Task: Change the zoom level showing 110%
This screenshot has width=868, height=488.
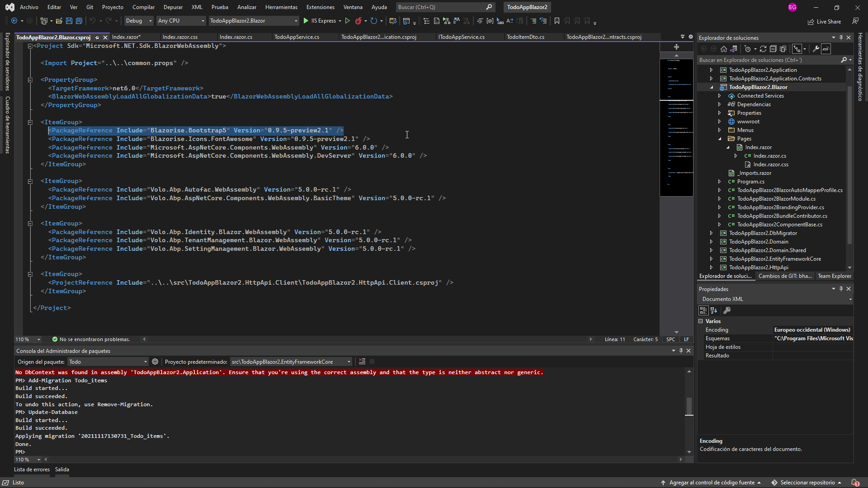Action: point(25,339)
